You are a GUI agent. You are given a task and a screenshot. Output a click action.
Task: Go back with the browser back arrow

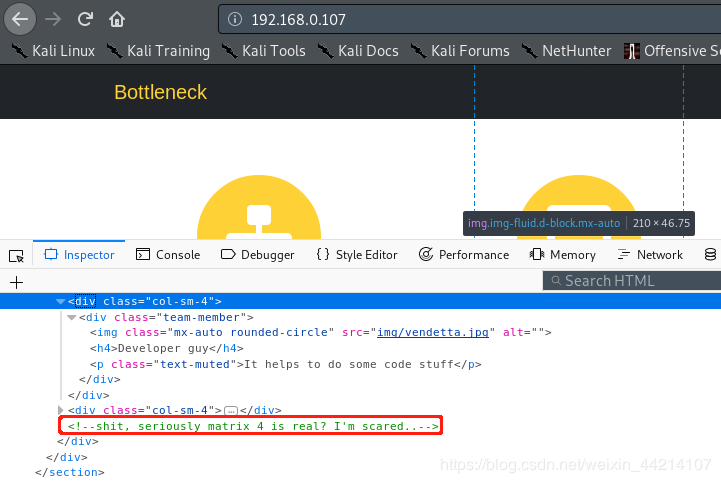pos(20,19)
